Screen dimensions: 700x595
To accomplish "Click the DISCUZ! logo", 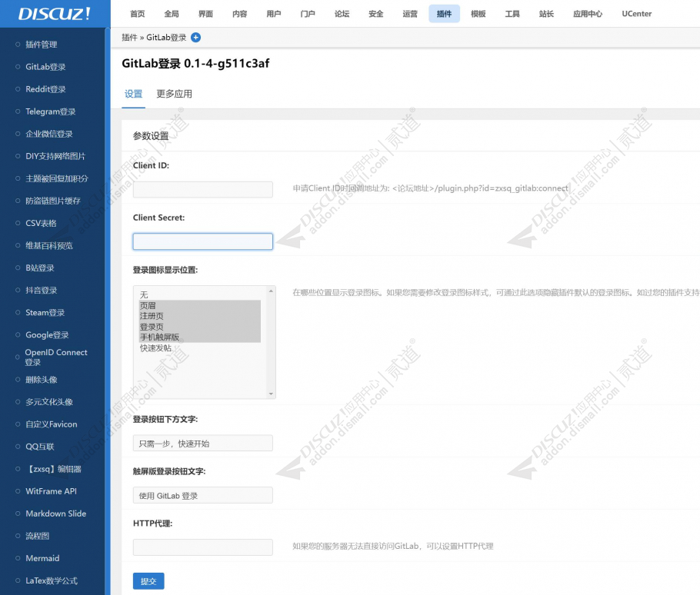I will 55,13.
